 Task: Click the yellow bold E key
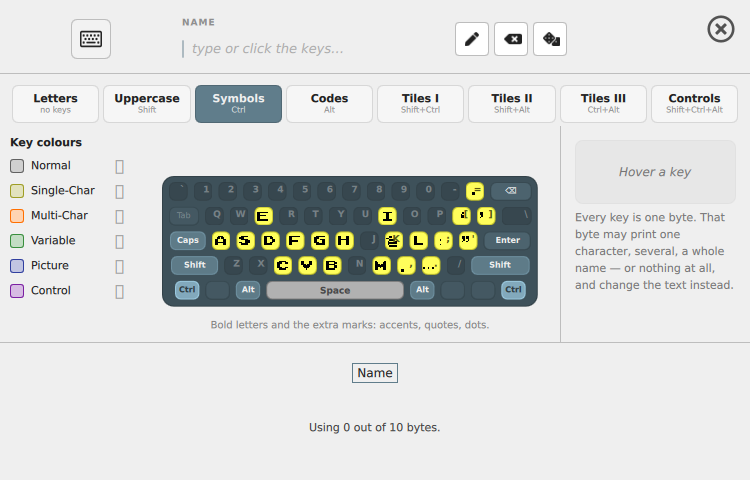(x=263, y=216)
